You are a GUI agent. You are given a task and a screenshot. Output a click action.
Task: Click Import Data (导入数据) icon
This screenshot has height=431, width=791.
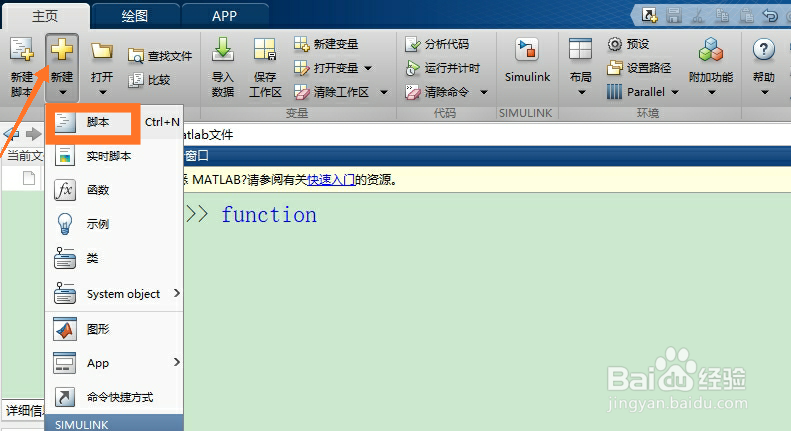coord(222,50)
